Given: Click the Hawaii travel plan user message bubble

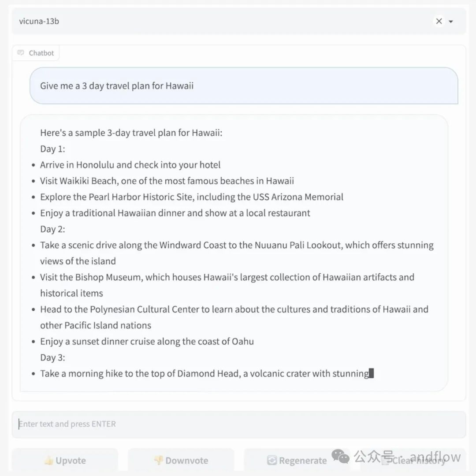Looking at the screenshot, I should coord(244,86).
